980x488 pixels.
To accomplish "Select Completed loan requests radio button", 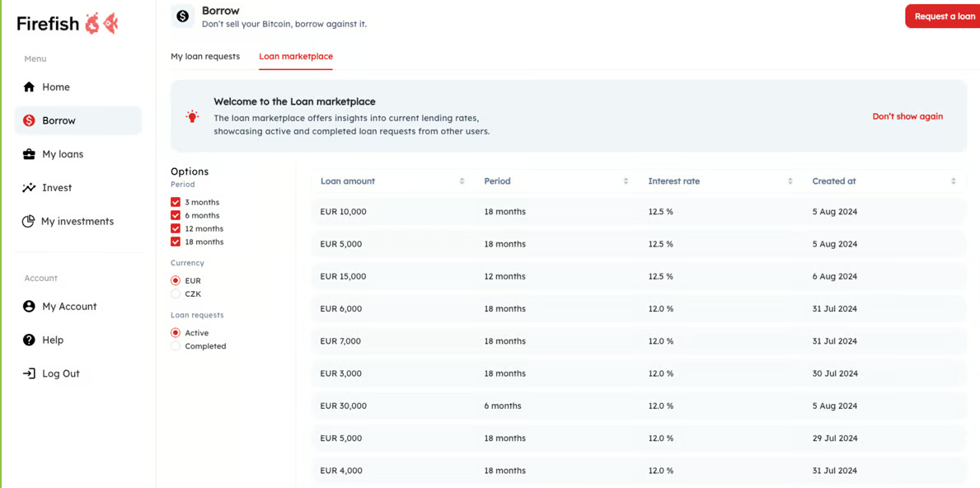I will pos(176,346).
